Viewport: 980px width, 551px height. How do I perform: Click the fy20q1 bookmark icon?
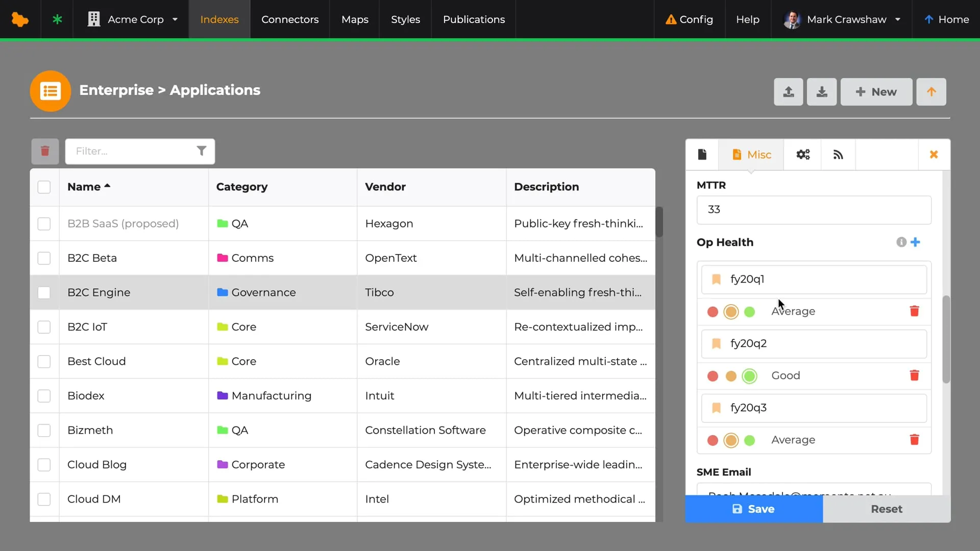(716, 279)
